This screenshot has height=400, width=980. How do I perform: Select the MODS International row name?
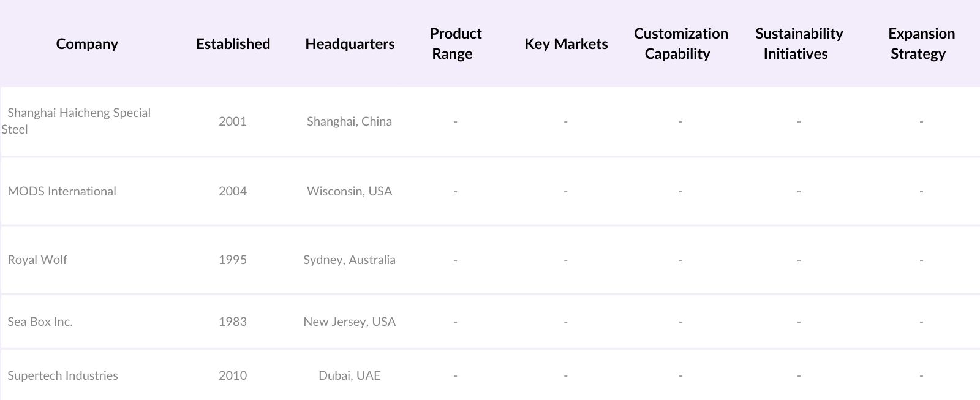(62, 191)
